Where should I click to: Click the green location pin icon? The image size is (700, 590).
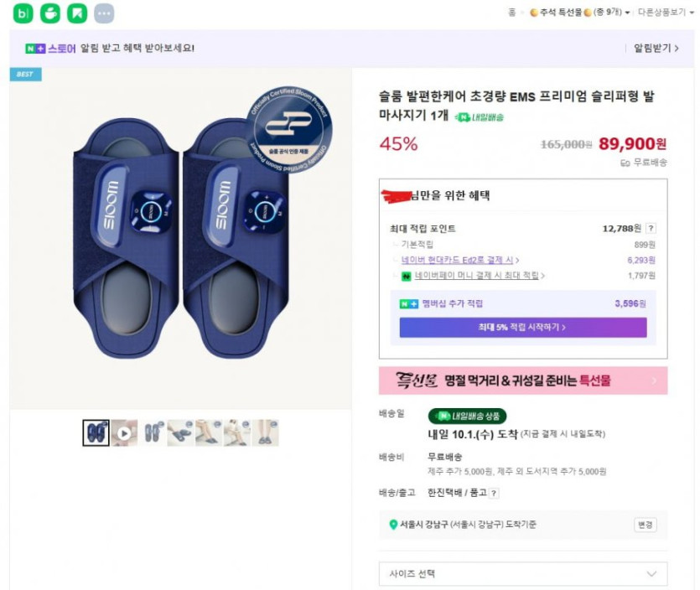(x=393, y=525)
